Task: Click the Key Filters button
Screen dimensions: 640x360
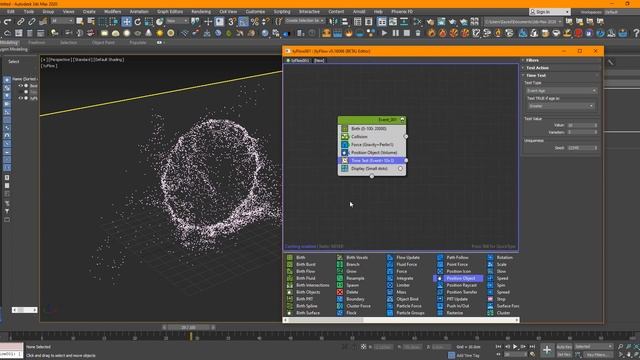Action: coord(597,355)
